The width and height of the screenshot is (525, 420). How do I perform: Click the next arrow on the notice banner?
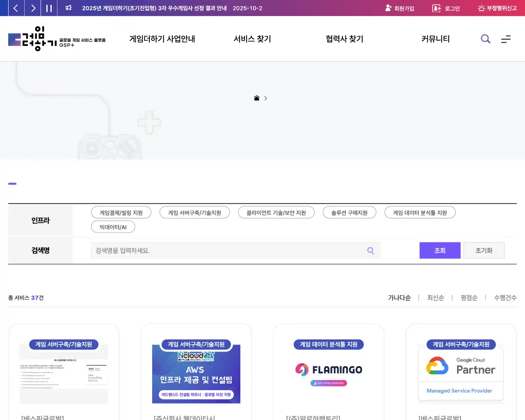32,8
